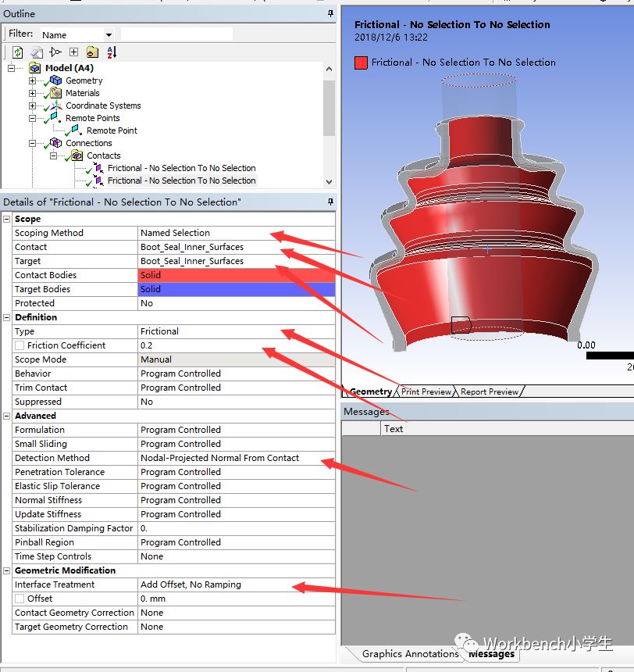Switch to the Graphics Annotations tab
The image size is (634, 672).
click(410, 654)
